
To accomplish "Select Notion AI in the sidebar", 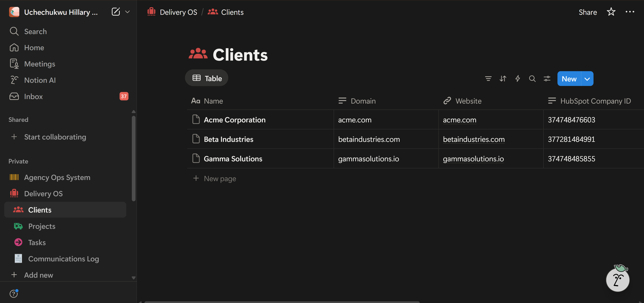I will point(40,80).
